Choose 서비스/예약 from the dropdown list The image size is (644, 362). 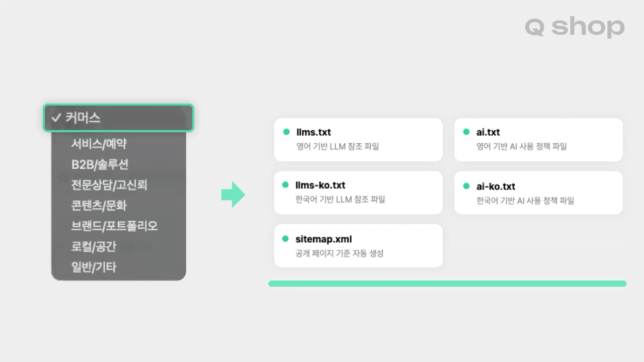tap(99, 144)
